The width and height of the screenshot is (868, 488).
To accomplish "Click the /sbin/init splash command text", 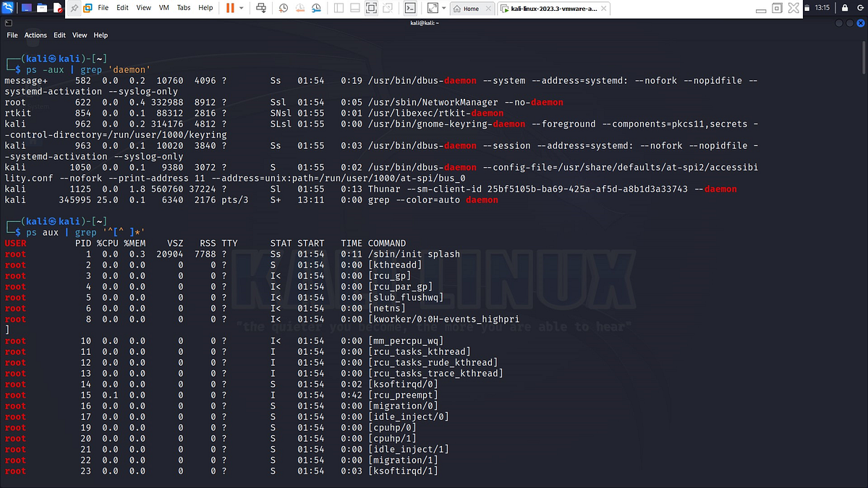I will tap(414, 254).
